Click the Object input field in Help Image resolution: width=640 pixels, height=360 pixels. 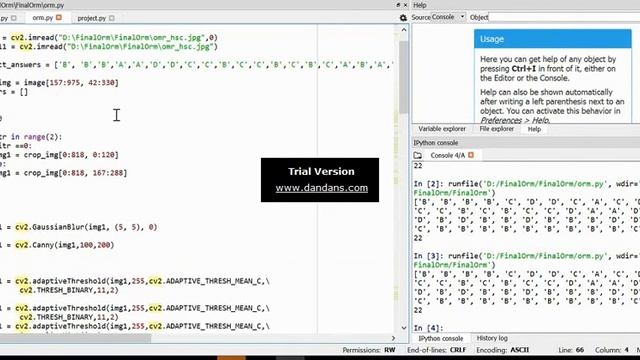[x=564, y=17]
